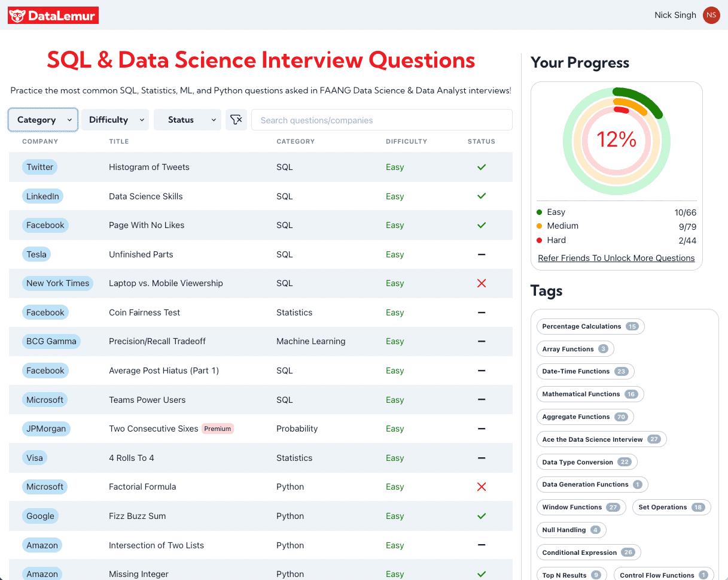Expand the Category dropdown
The height and width of the screenshot is (580, 728).
coord(43,120)
